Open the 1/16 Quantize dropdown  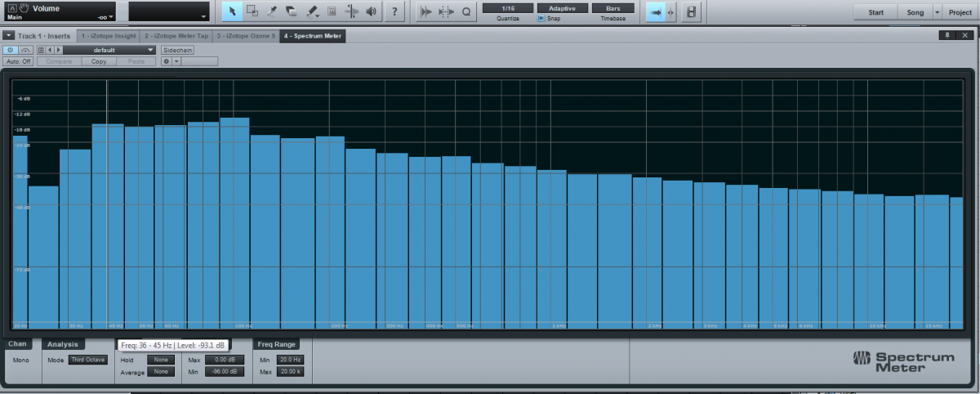coord(507,7)
